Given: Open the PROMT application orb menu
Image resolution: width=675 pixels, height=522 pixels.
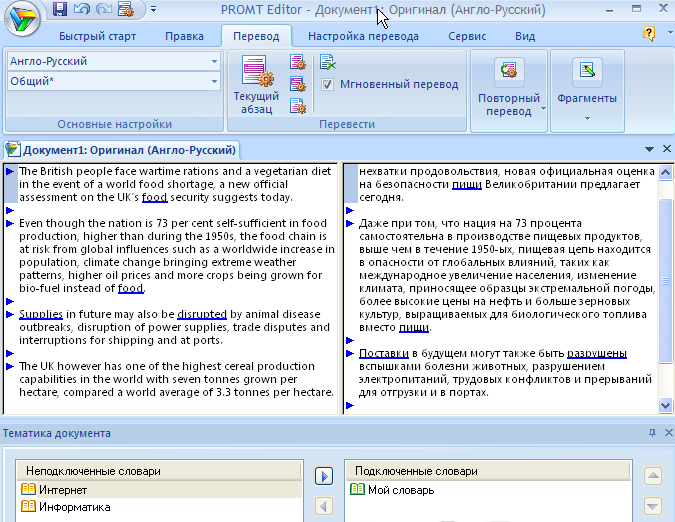Looking at the screenshot, I should [x=22, y=19].
